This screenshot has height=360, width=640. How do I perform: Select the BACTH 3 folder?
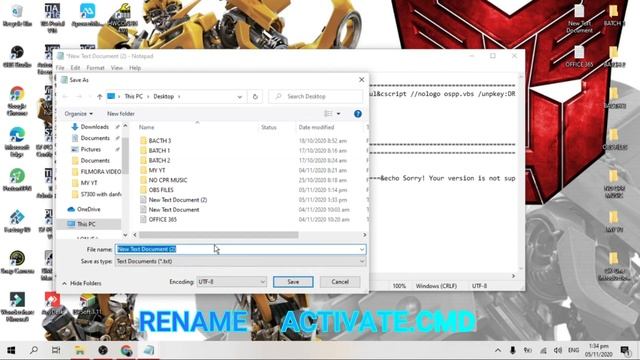(x=160, y=140)
